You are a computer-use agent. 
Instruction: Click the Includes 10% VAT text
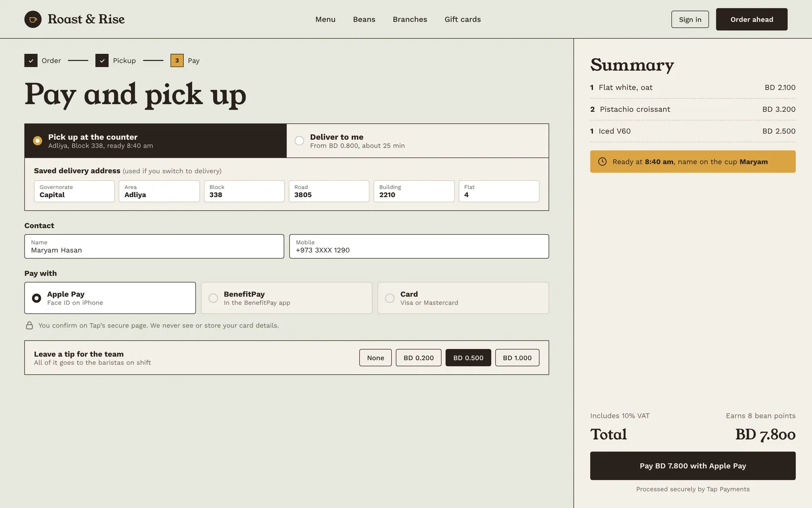pyautogui.click(x=620, y=416)
